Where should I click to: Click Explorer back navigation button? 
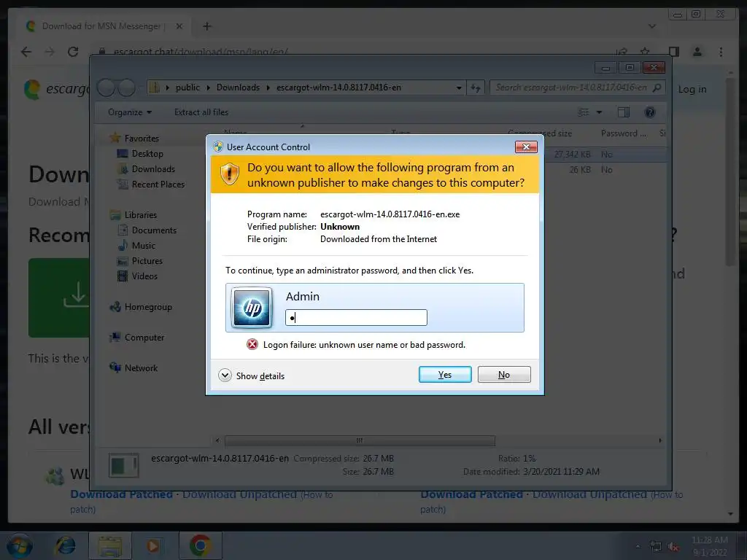(x=106, y=87)
